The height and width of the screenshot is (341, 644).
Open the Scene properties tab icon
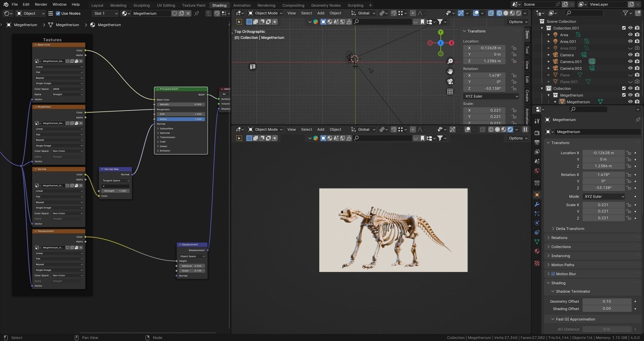click(x=537, y=161)
